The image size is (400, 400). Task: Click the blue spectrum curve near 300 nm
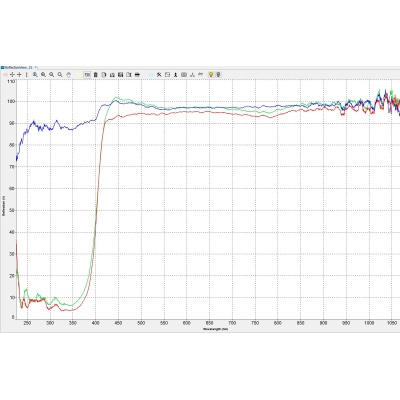(50, 129)
